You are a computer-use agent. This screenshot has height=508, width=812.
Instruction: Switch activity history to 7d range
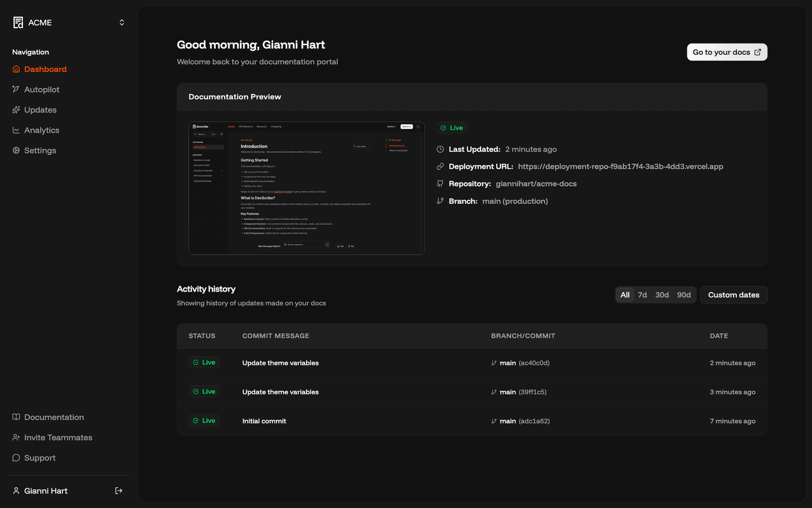642,295
